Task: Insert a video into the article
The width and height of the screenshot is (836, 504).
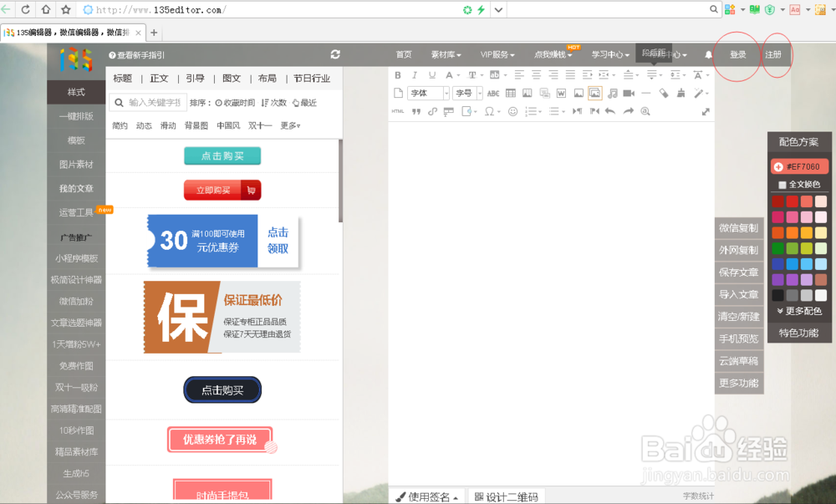Action: [x=630, y=94]
